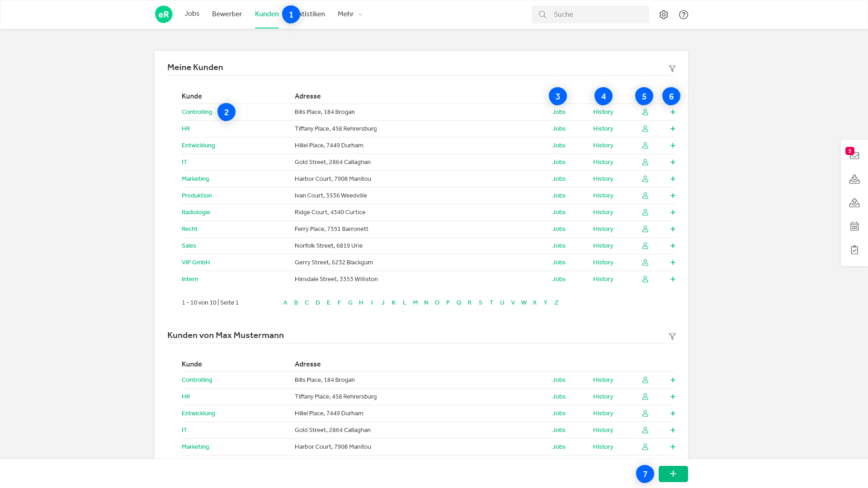868x488 pixels.
Task: Click the eR logo icon
Action: pos(164,14)
